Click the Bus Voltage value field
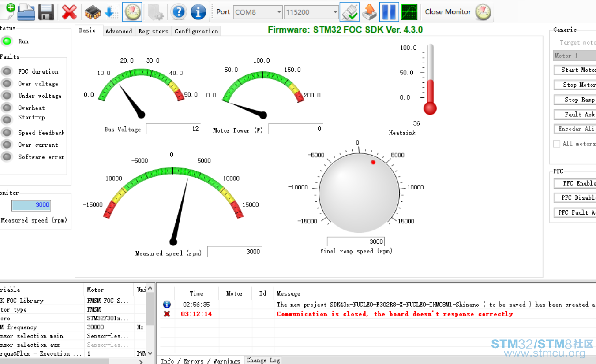Screen dimensions: 596x364 click(x=173, y=129)
